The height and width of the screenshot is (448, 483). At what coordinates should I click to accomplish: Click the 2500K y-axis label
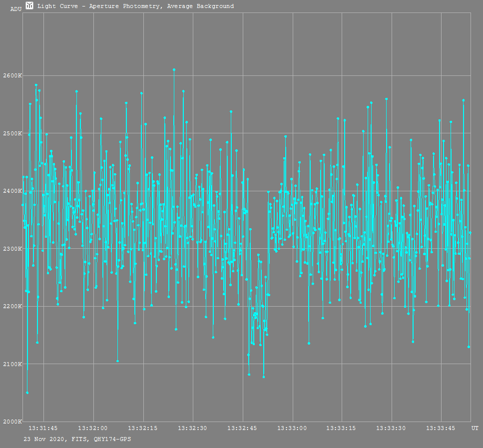tap(12, 133)
